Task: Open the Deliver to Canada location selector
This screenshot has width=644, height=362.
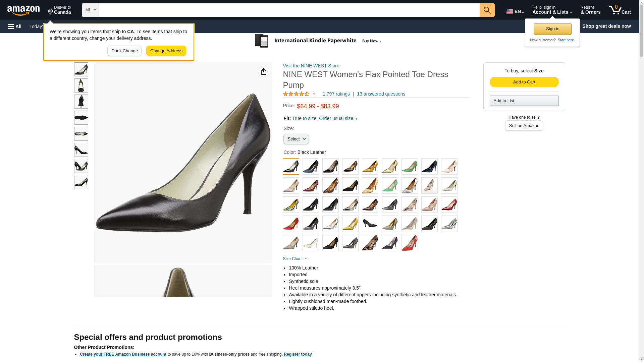Action: (59, 10)
